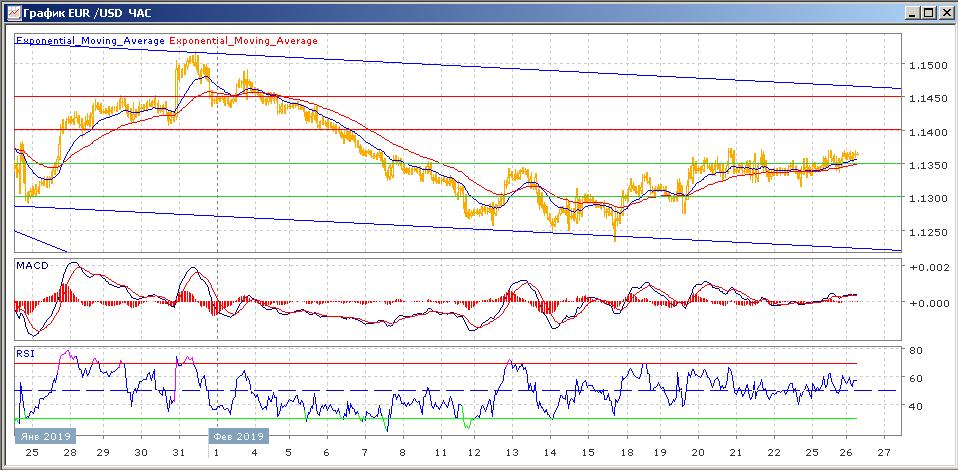Click the 1.1500 price axis label
The image size is (958, 471).
pyautogui.click(x=927, y=65)
